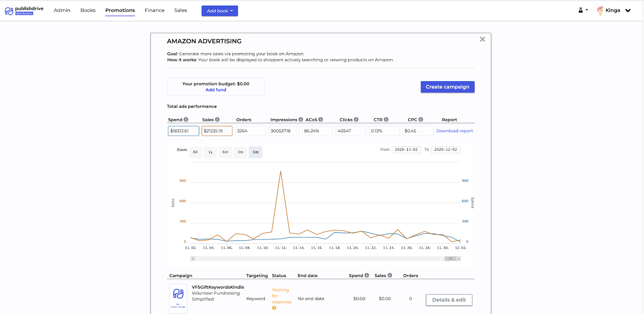Click the Orders value 3264 field
The height and width of the screenshot is (314, 644).
point(250,131)
